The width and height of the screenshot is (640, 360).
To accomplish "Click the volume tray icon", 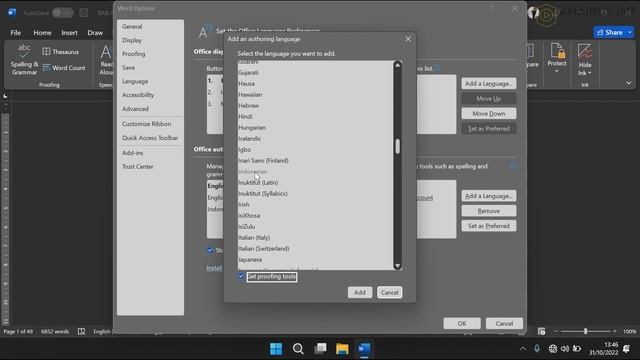I will tap(565, 349).
